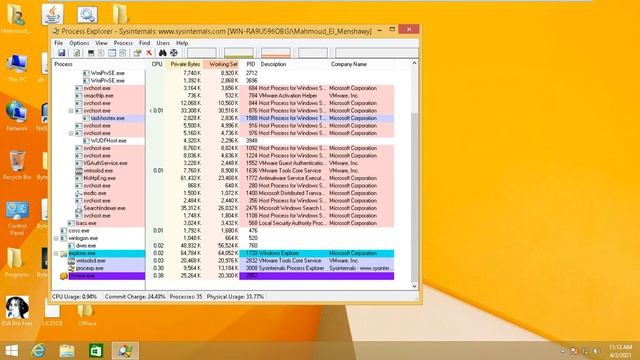Click the Save toolbar icon
The height and width of the screenshot is (360, 640).
(x=61, y=53)
